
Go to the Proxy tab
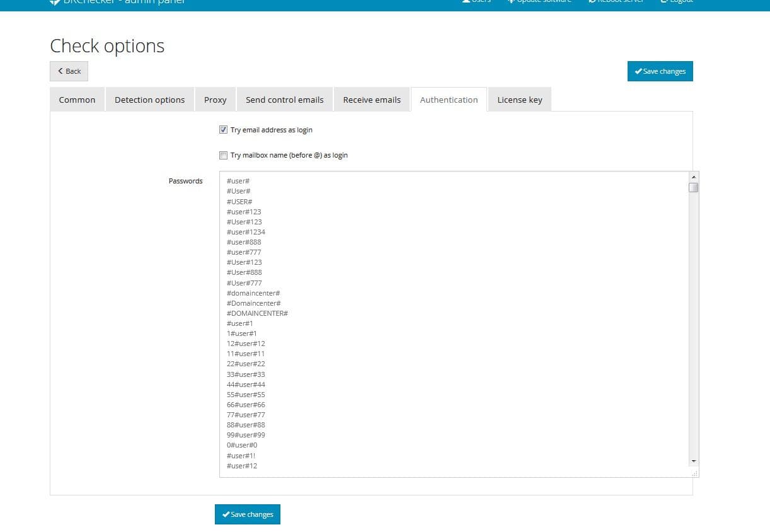pos(215,100)
